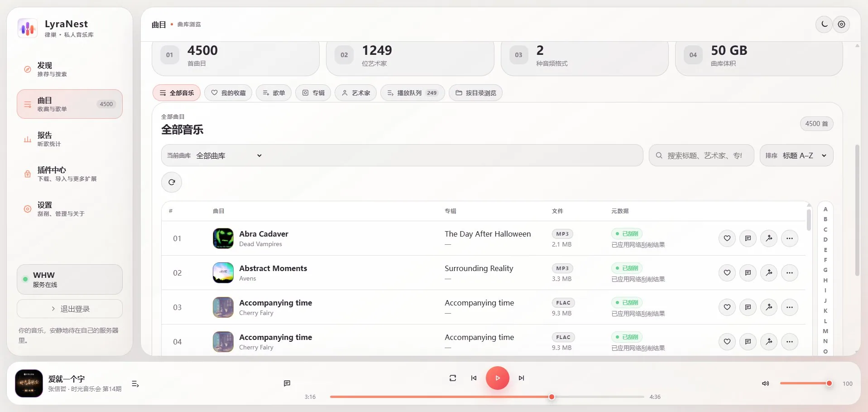The image size is (868, 412).
Task: Click the refresh library icon button
Action: point(172,182)
